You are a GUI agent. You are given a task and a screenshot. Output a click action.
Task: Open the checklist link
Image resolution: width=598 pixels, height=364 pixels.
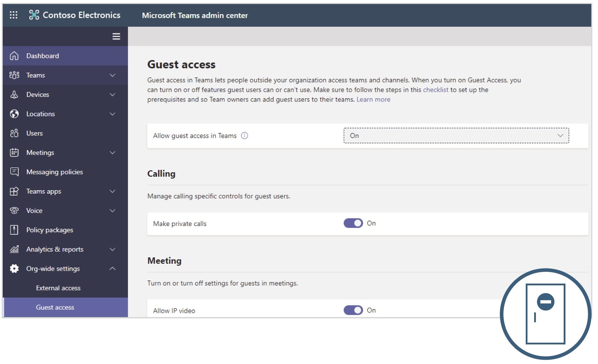(435, 90)
